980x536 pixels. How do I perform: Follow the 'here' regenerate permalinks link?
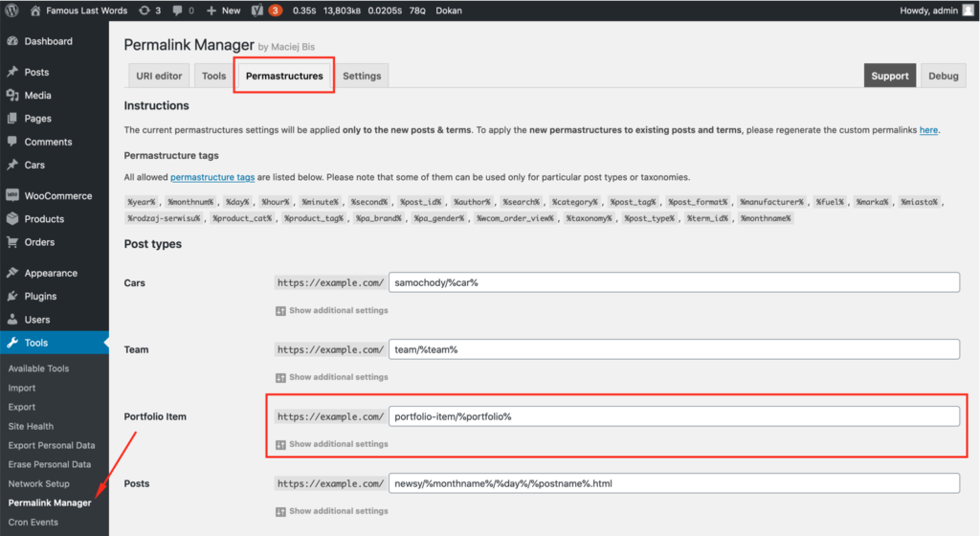pos(928,130)
